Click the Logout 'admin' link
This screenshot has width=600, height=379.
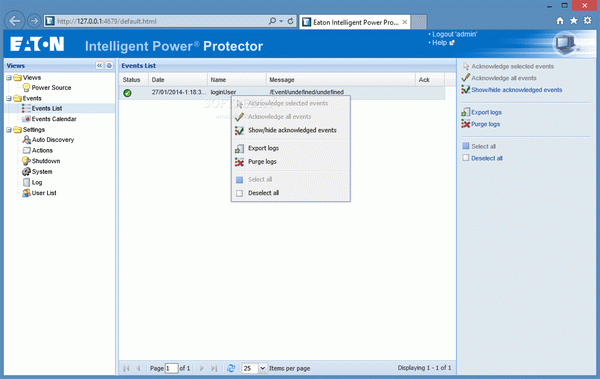455,34
